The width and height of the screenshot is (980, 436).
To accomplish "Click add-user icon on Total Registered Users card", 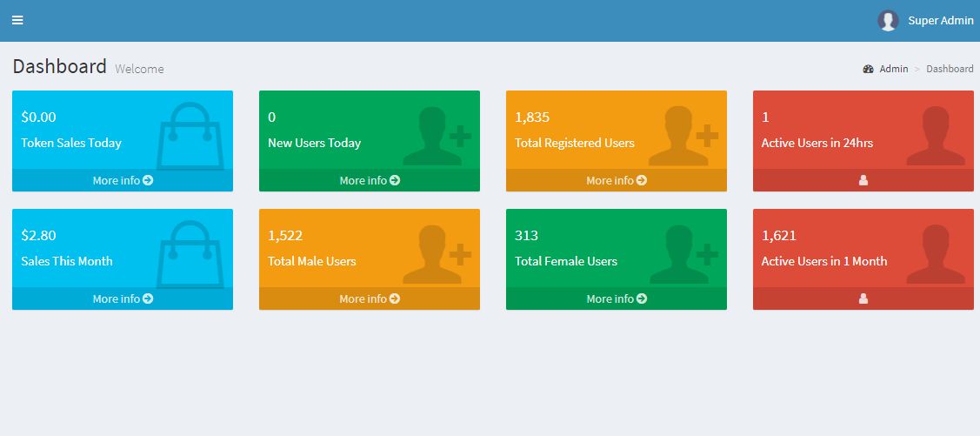I will point(683,136).
